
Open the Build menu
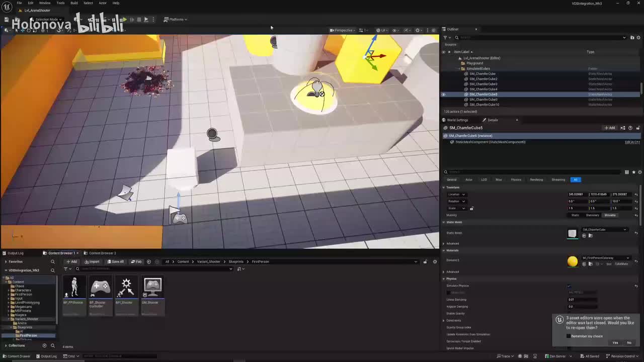coord(74,3)
